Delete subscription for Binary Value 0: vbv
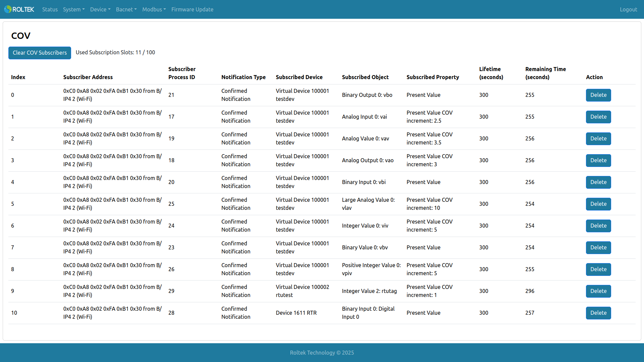Image resolution: width=644 pixels, height=362 pixels. (x=598, y=247)
